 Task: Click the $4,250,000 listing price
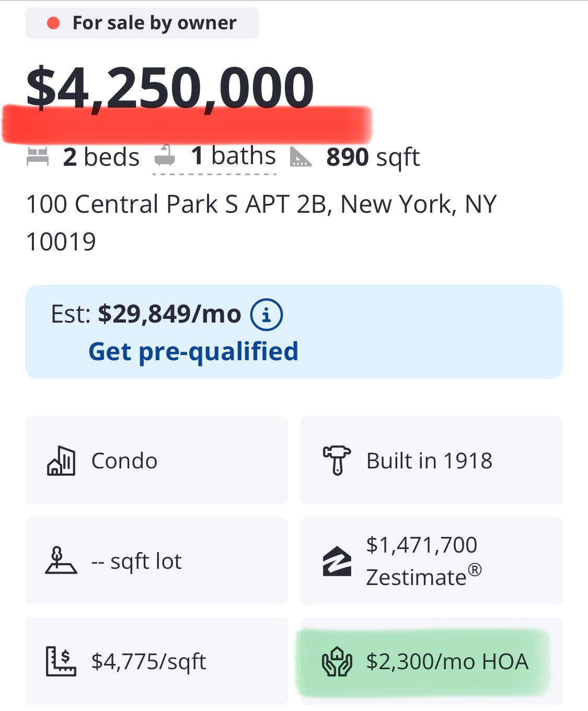click(170, 87)
